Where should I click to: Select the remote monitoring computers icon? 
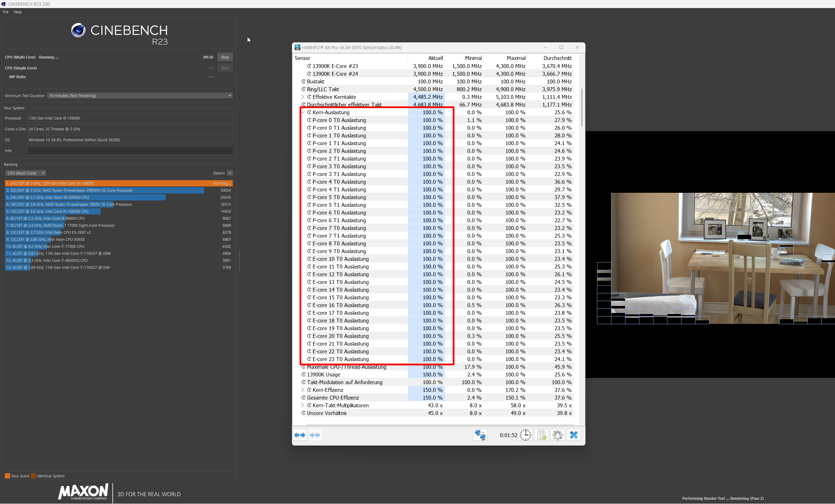click(480, 435)
